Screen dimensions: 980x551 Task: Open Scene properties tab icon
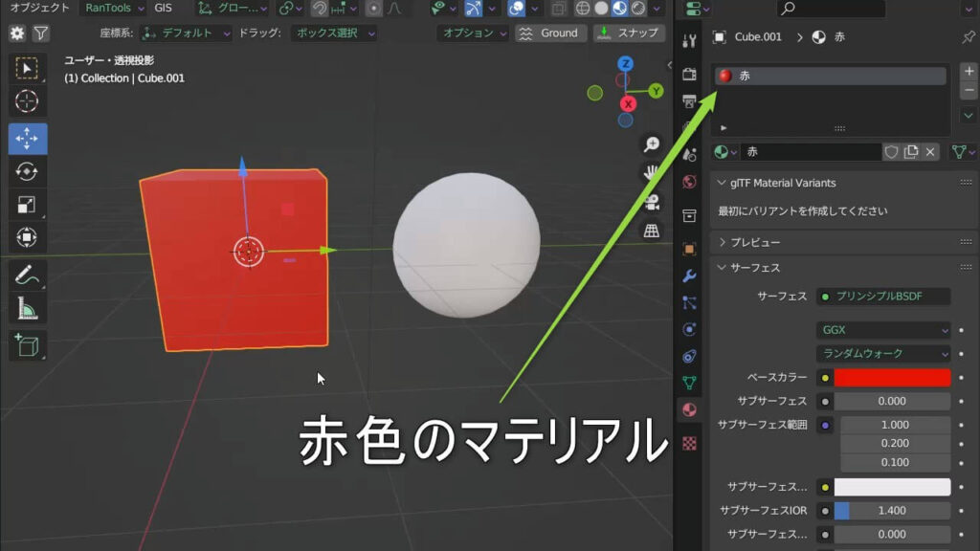pyautogui.click(x=689, y=154)
